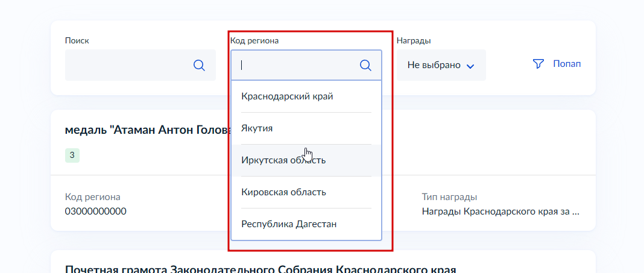The image size is (644, 273).
Task: Open the Награды dropdown chevron
Action: coord(471,66)
